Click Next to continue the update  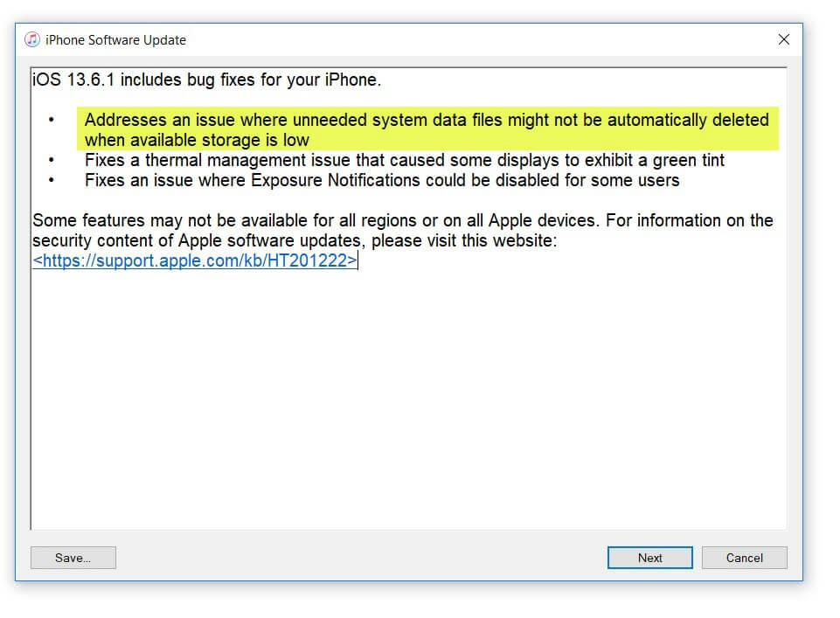[649, 558]
